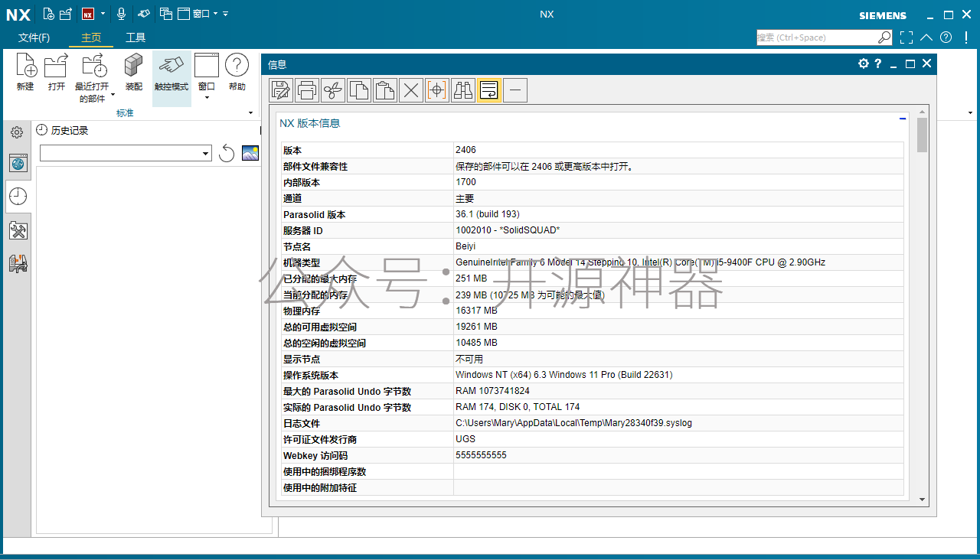980x560 pixels.
Task: Select the History clock tab in resource bar
Action: coord(18,197)
